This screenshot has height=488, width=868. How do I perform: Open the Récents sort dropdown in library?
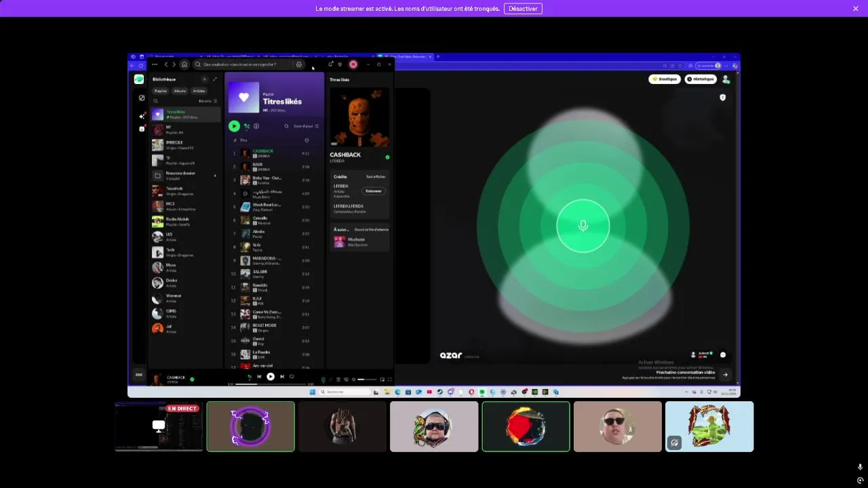(208, 101)
